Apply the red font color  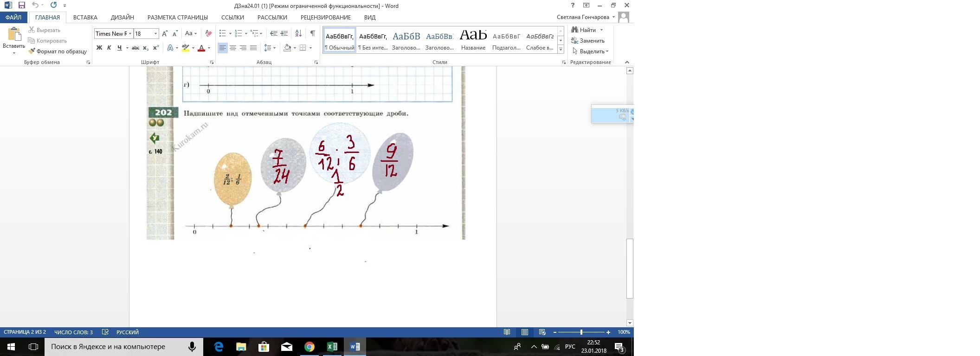[201, 48]
